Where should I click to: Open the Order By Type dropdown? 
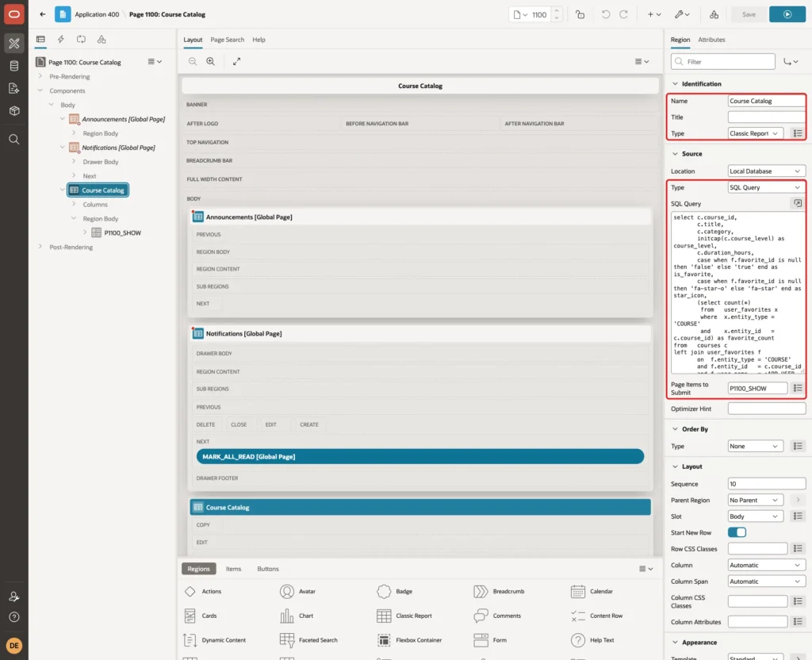pyautogui.click(x=755, y=446)
